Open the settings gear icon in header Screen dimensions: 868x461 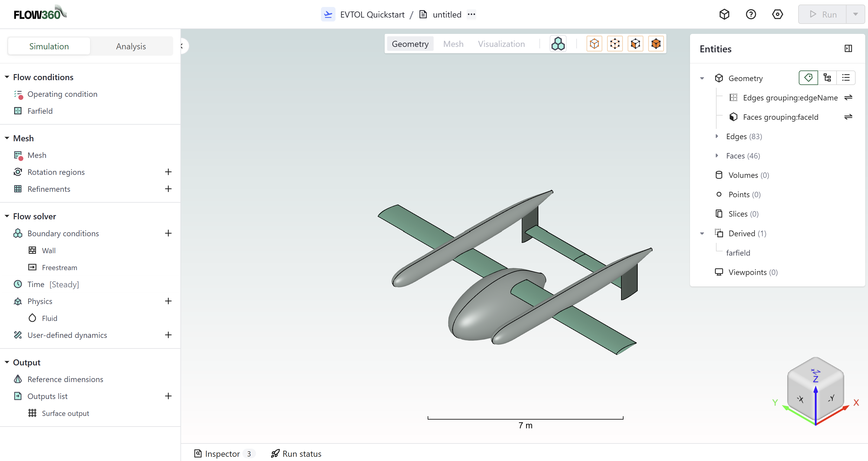click(777, 15)
